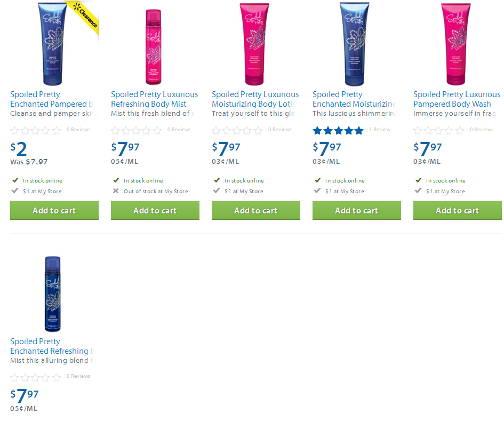Click empty stars under Luxurious Pampered Body Wash
504x421 pixels.
tap(439, 130)
